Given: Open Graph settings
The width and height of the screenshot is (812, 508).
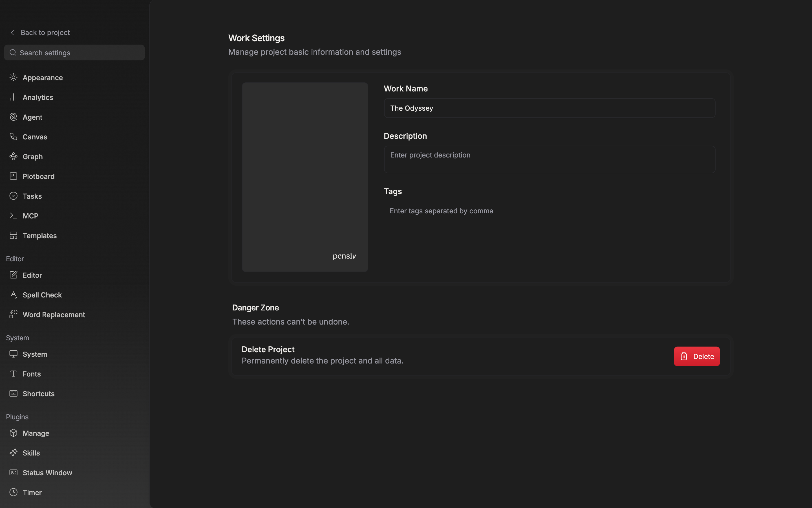Looking at the screenshot, I should (74, 157).
